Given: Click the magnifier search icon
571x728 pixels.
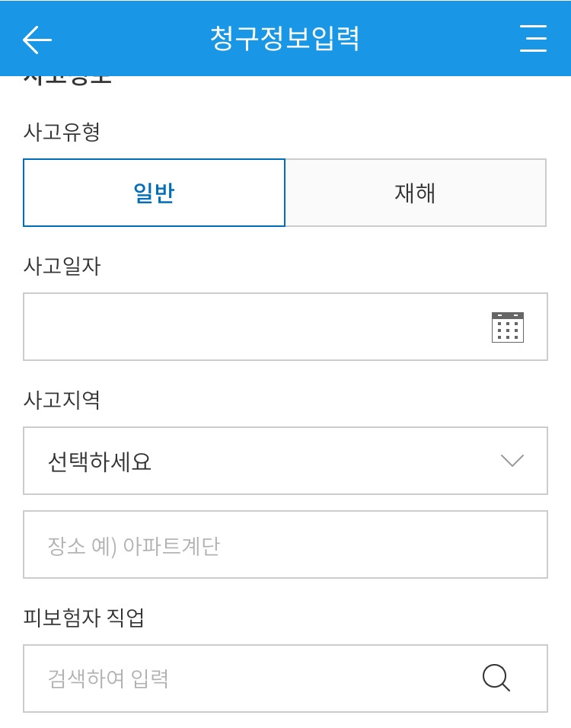Looking at the screenshot, I should (496, 678).
